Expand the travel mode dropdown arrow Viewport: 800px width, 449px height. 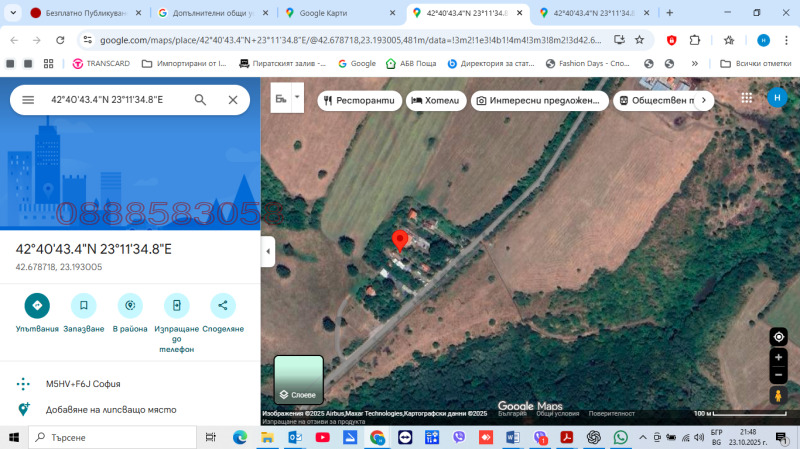pyautogui.click(x=298, y=98)
